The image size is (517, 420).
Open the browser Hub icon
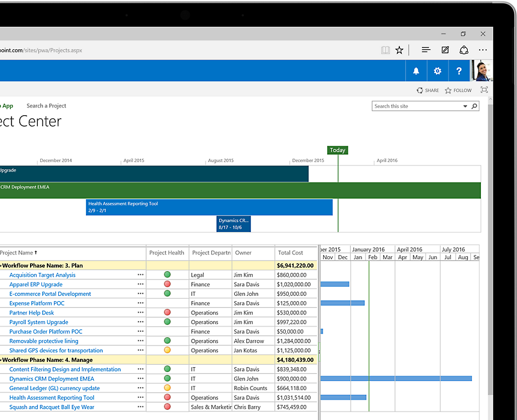tap(426, 50)
